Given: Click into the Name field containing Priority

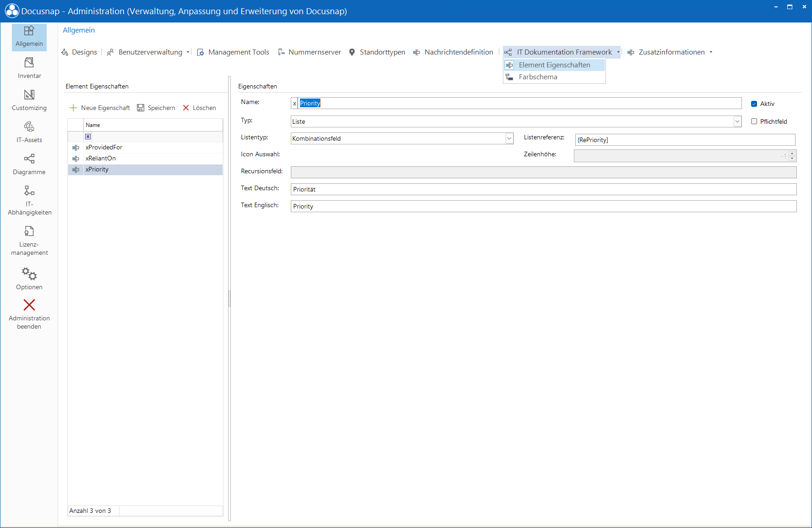Looking at the screenshot, I should click(x=519, y=103).
